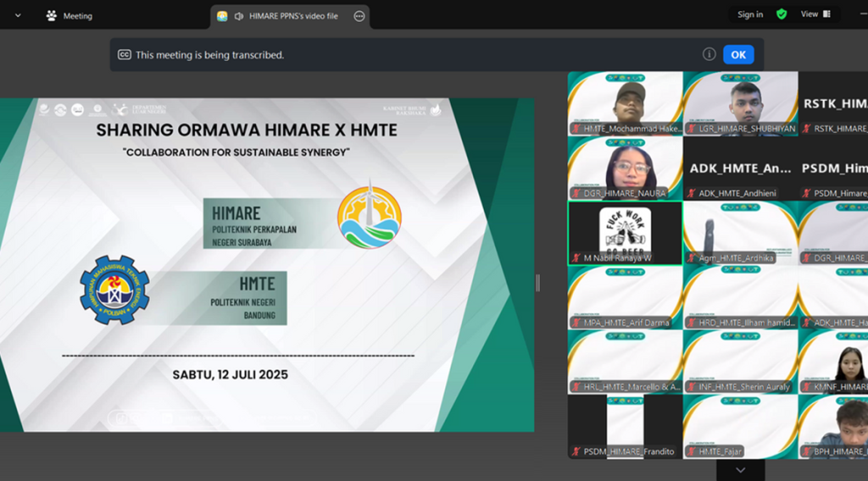Open the more options ellipsis on the video file tab
The height and width of the screenshot is (481, 868).
pos(359,16)
